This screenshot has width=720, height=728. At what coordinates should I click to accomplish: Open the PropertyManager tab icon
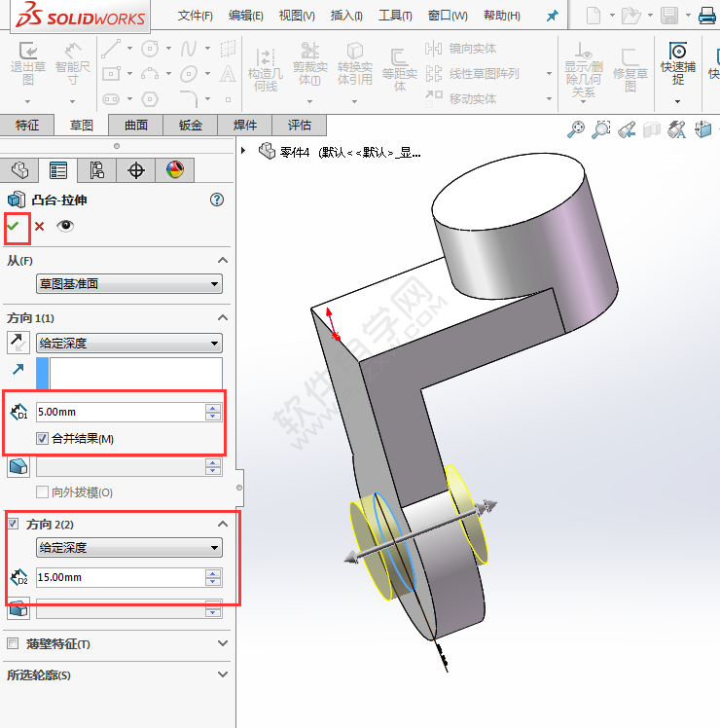pyautogui.click(x=58, y=170)
